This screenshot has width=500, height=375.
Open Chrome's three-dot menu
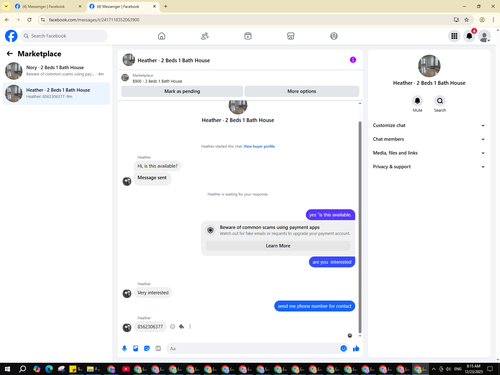point(493,20)
